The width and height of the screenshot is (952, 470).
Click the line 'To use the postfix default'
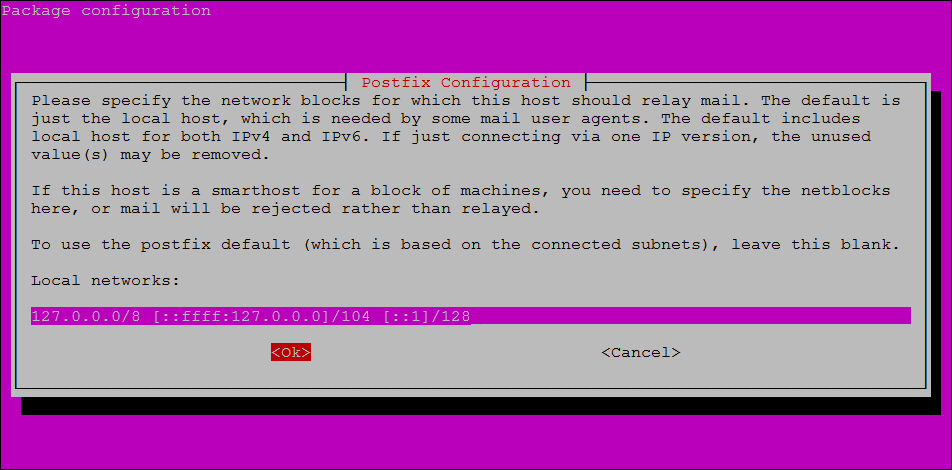(466, 245)
